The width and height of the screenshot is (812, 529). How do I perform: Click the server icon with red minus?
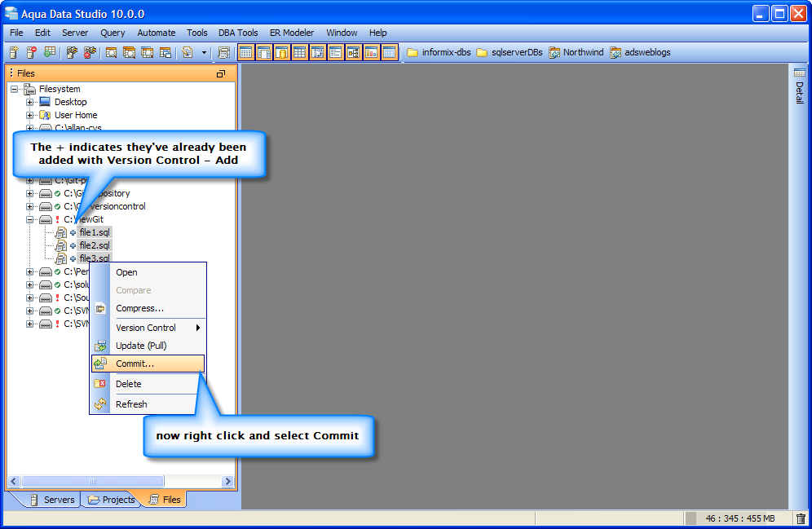[32, 52]
